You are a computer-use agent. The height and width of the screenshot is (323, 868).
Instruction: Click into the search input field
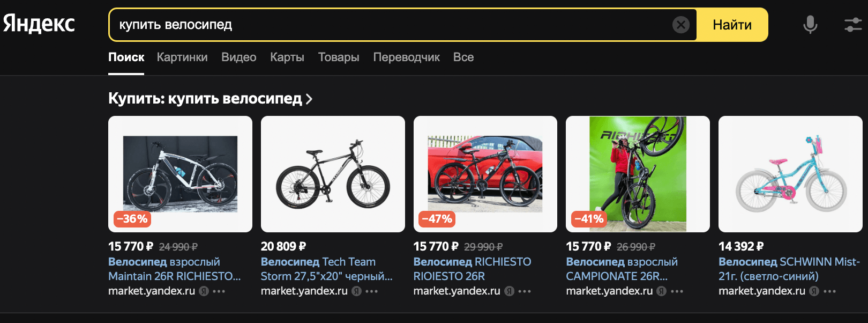coord(391,25)
